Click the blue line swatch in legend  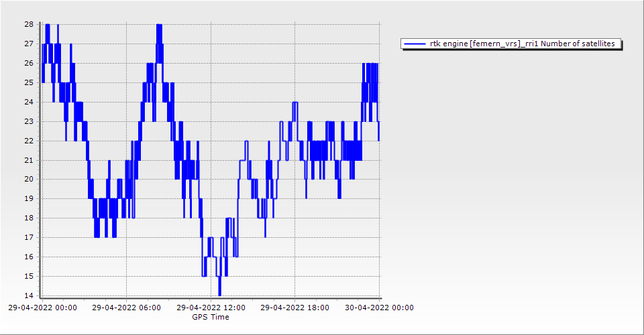pos(415,44)
